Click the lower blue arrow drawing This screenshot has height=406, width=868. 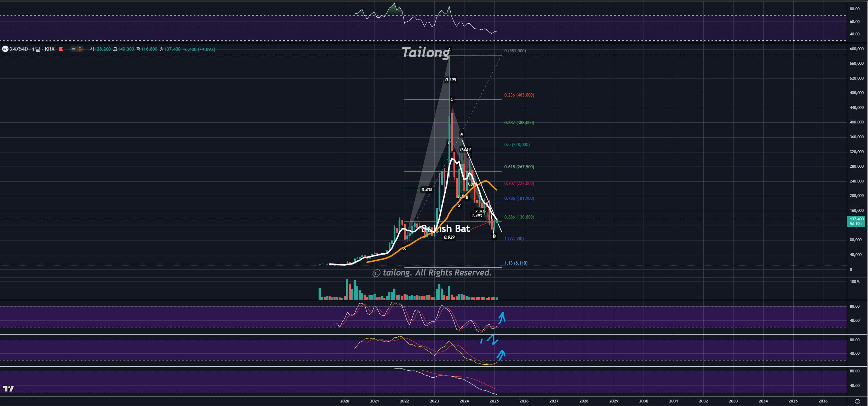coord(501,355)
